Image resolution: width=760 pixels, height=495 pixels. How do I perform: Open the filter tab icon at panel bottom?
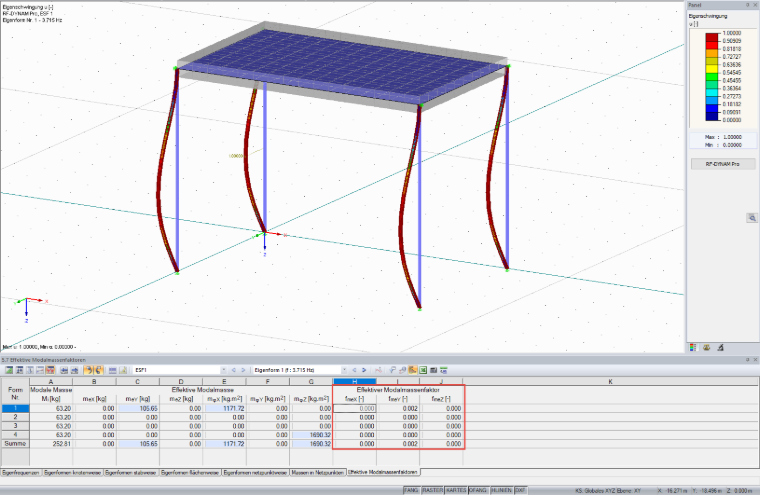[x=720, y=347]
